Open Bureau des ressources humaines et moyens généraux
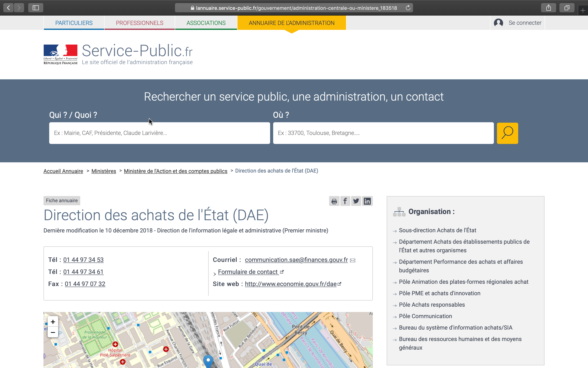The width and height of the screenshot is (588, 368). tap(460, 343)
